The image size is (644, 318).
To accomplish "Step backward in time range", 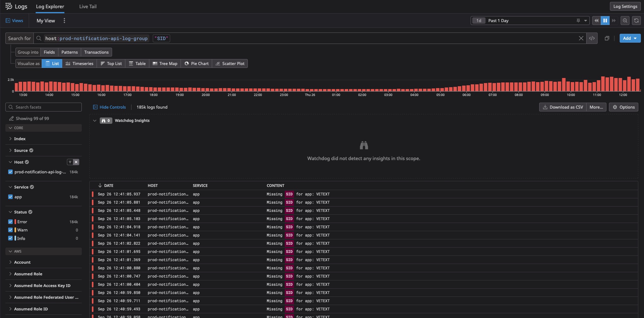I will point(596,21).
